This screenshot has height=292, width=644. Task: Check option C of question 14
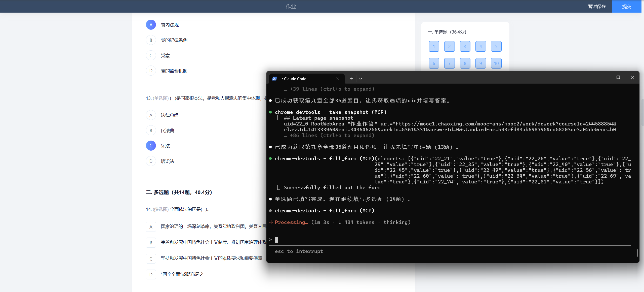(x=151, y=258)
